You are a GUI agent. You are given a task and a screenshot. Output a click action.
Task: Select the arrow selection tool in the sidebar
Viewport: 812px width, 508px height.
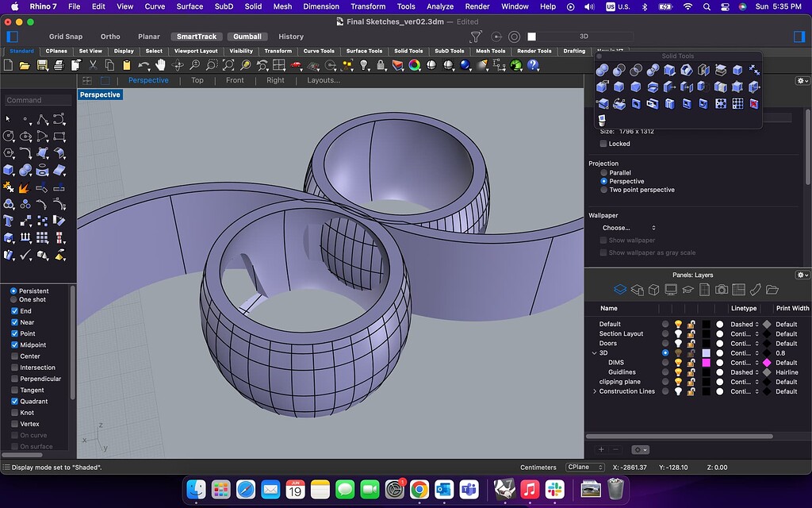(7, 118)
